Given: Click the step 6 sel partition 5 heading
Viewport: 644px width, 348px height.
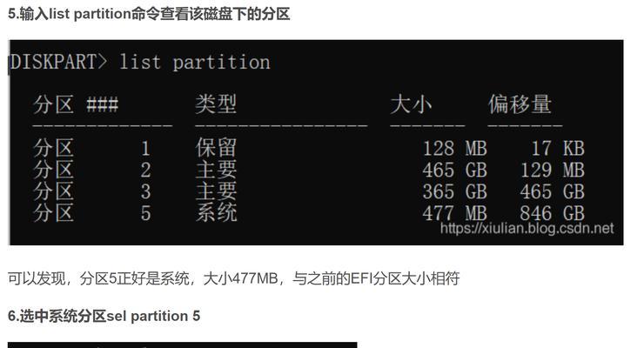Looking at the screenshot, I should [104, 316].
